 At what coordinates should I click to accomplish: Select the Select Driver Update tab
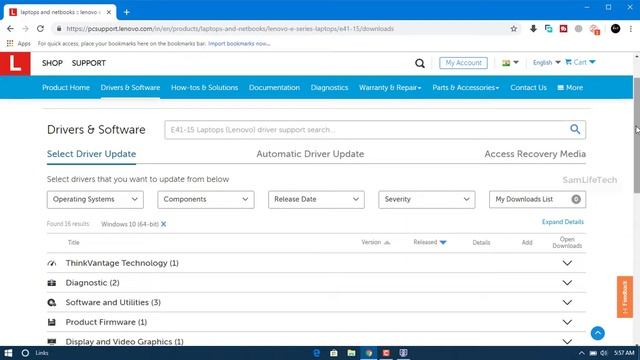pyautogui.click(x=91, y=154)
